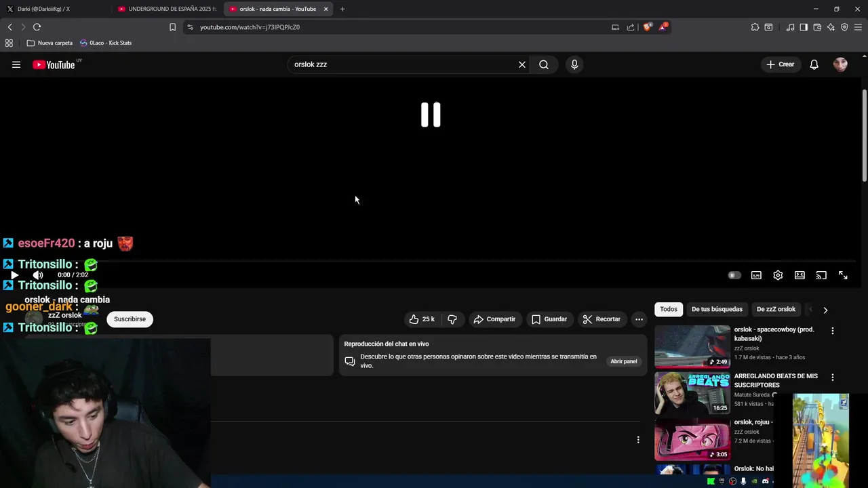Open the zzZ orslok channel under spacecowboy
Viewport: 868px width, 488px height.
pyautogui.click(x=747, y=348)
